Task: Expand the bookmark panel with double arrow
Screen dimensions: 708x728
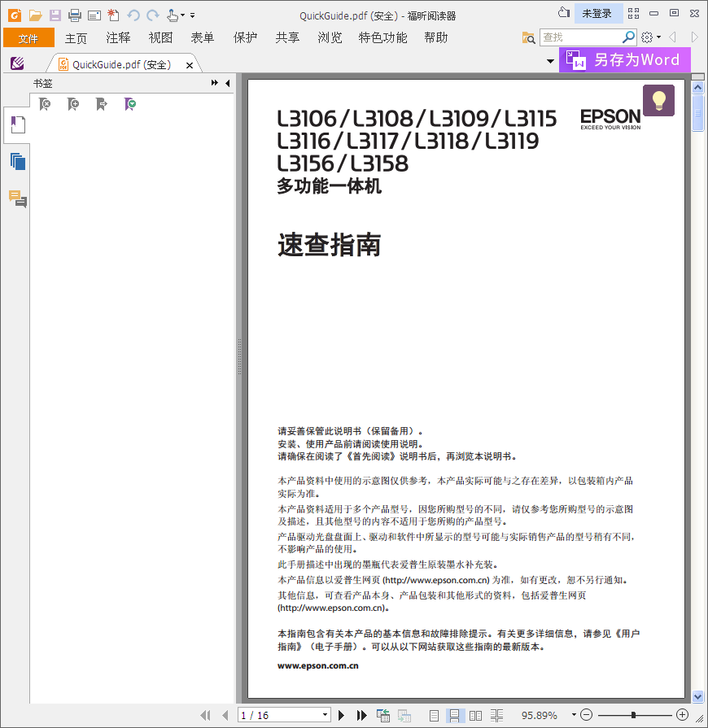Action: pyautogui.click(x=215, y=83)
